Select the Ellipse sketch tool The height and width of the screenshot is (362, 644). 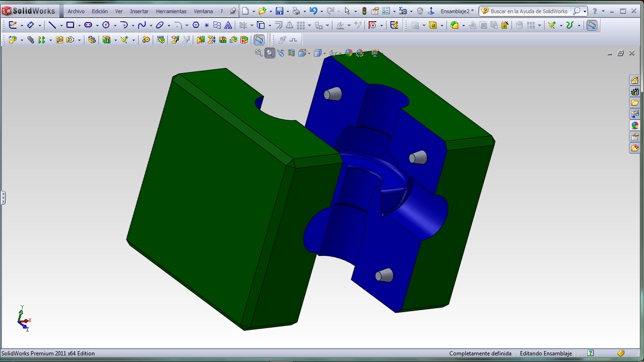160,25
